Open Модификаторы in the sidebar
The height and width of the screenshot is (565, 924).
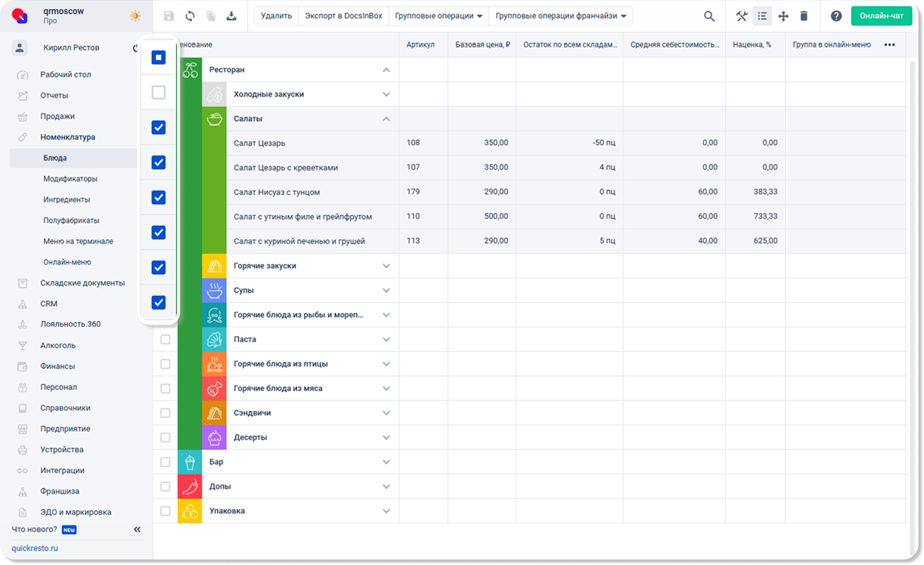coord(70,179)
